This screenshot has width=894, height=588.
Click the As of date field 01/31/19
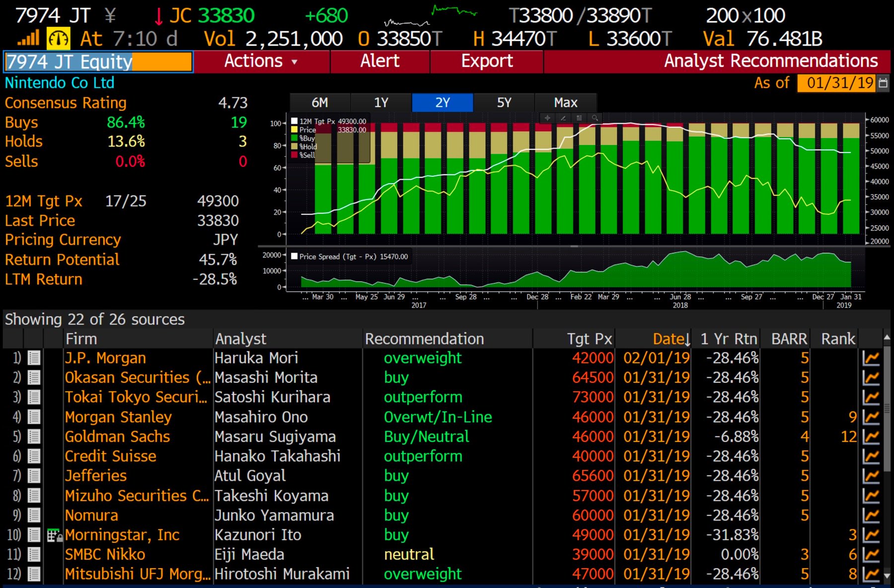click(x=837, y=83)
